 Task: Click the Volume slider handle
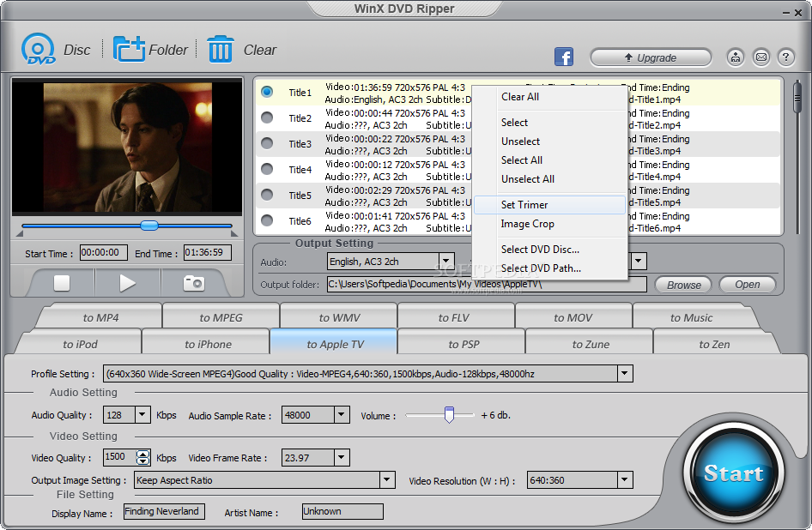[x=449, y=414]
